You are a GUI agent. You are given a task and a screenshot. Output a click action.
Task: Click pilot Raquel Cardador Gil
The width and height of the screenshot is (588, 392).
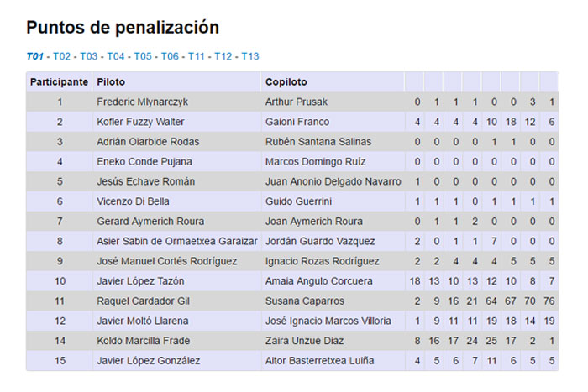[141, 301]
